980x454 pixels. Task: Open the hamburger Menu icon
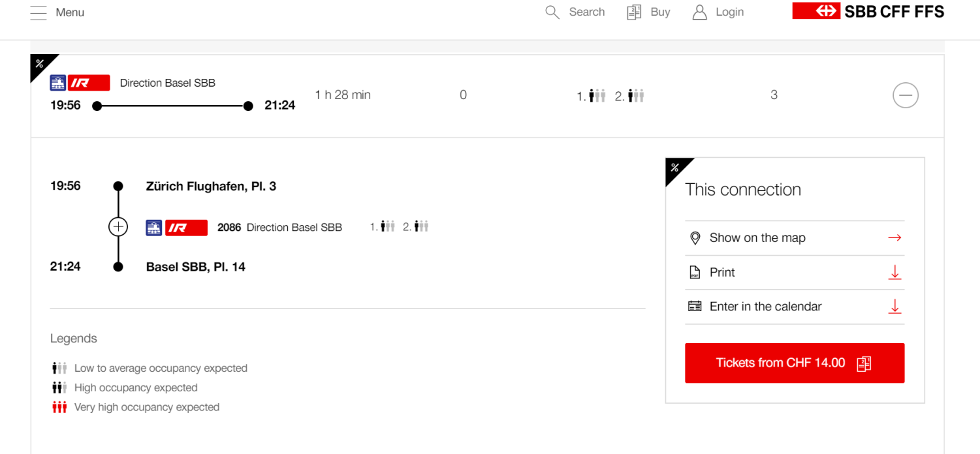pos(39,12)
